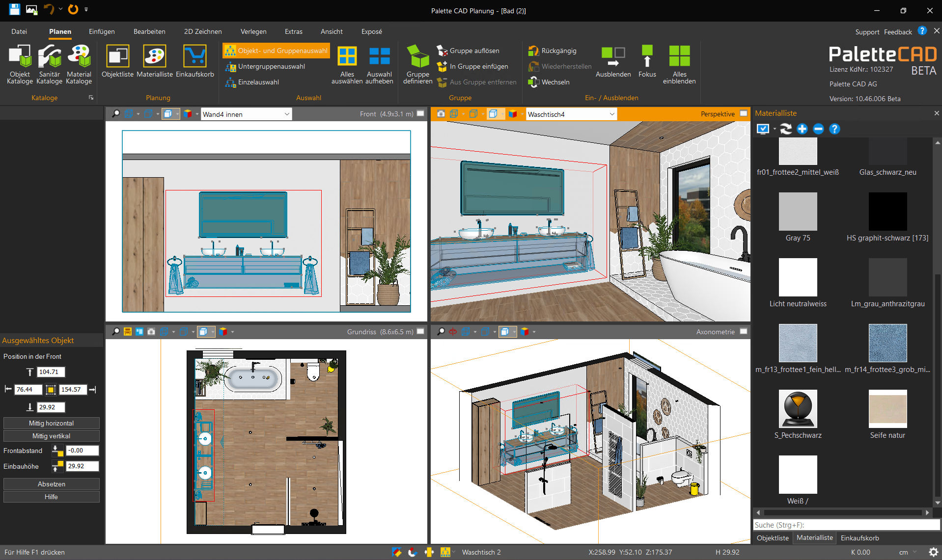Switch to the Verlegen ribbon tab
This screenshot has height=560, width=942.
[x=253, y=31]
